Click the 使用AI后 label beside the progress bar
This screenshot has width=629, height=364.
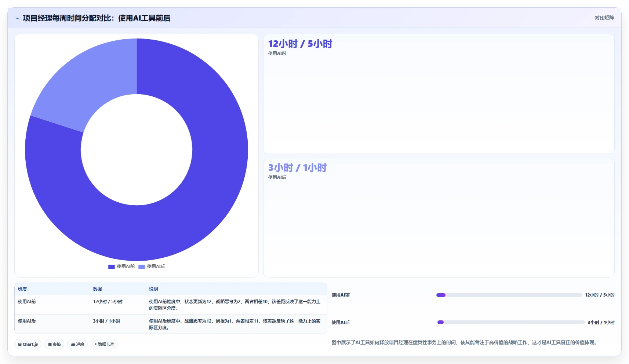(341, 323)
